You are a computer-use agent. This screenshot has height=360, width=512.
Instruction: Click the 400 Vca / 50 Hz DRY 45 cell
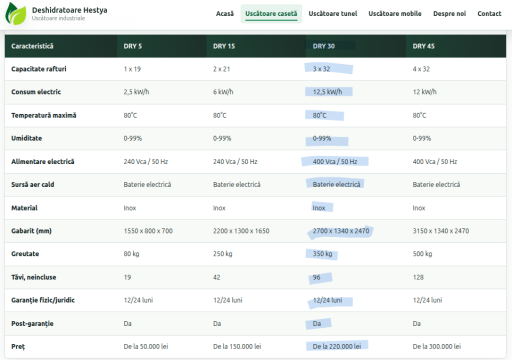pos(435,162)
